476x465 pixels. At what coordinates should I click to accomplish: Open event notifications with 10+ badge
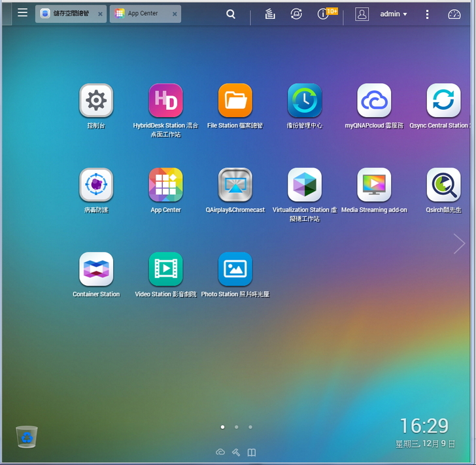point(327,13)
